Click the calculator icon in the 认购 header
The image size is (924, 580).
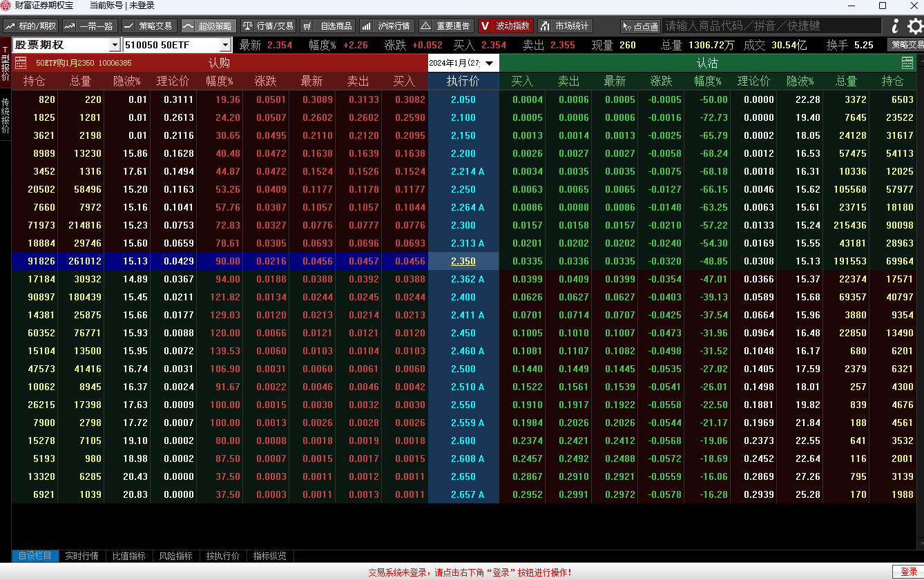point(21,63)
